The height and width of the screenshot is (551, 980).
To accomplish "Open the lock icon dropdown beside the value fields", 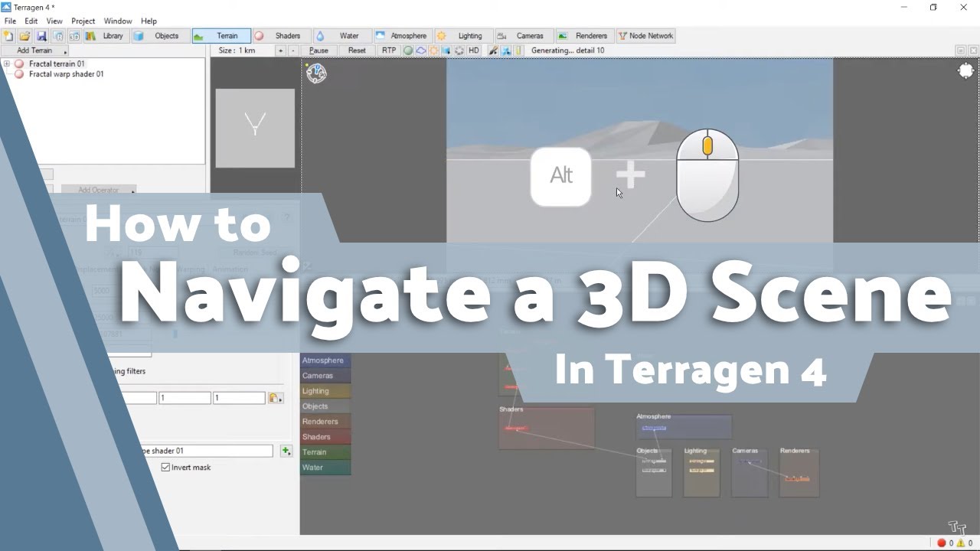I will (276, 398).
